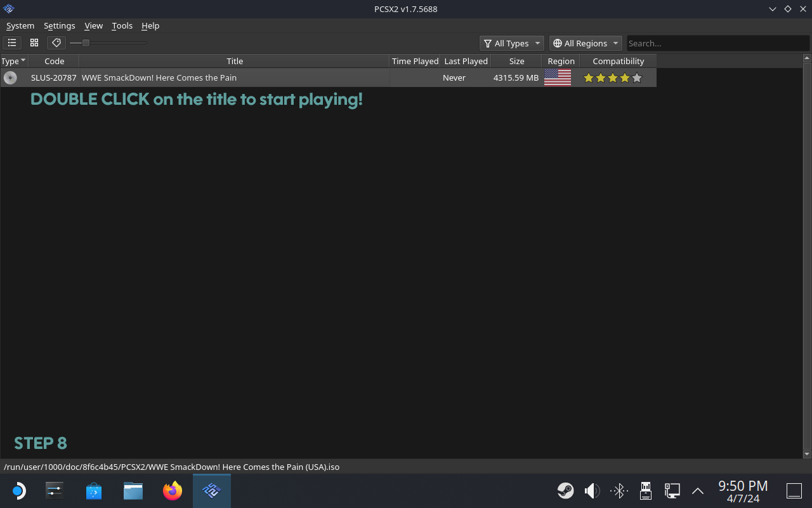Sort games by Compatibility column
The image size is (812, 508).
[x=618, y=61]
